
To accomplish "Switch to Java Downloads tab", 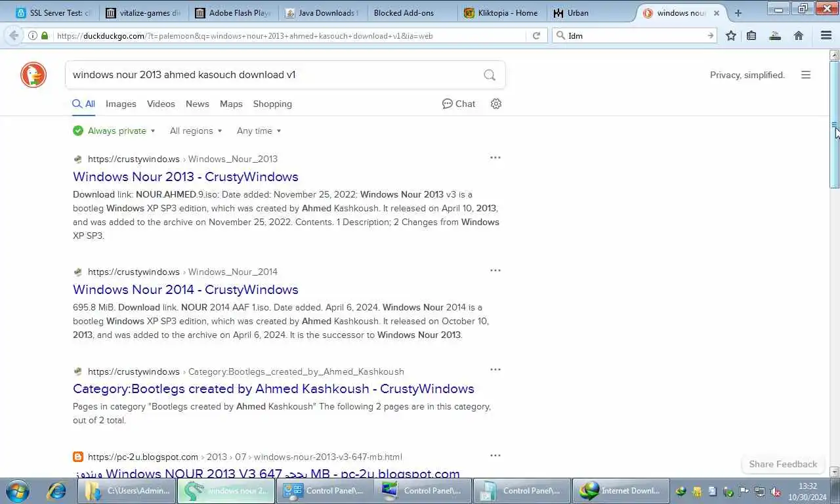I will [x=322, y=12].
